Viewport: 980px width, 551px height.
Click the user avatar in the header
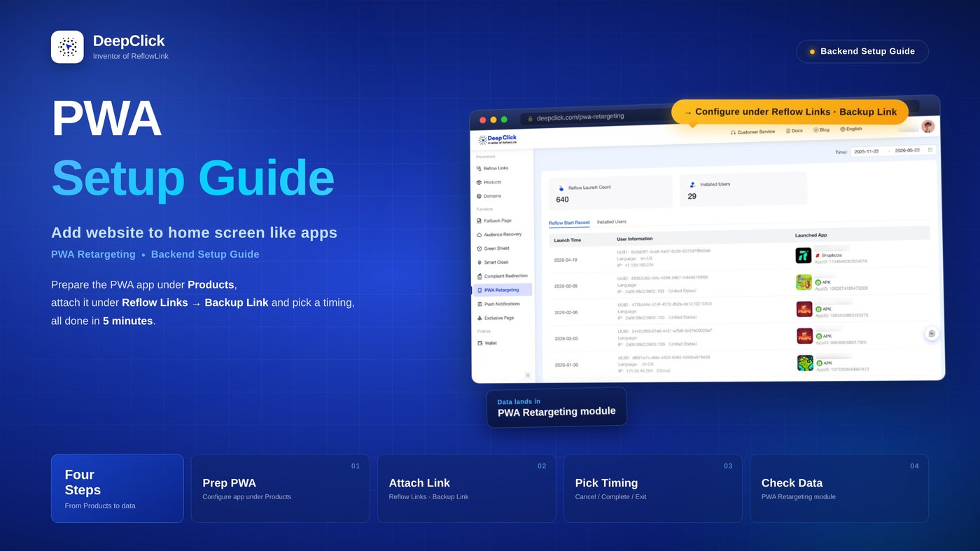click(927, 126)
